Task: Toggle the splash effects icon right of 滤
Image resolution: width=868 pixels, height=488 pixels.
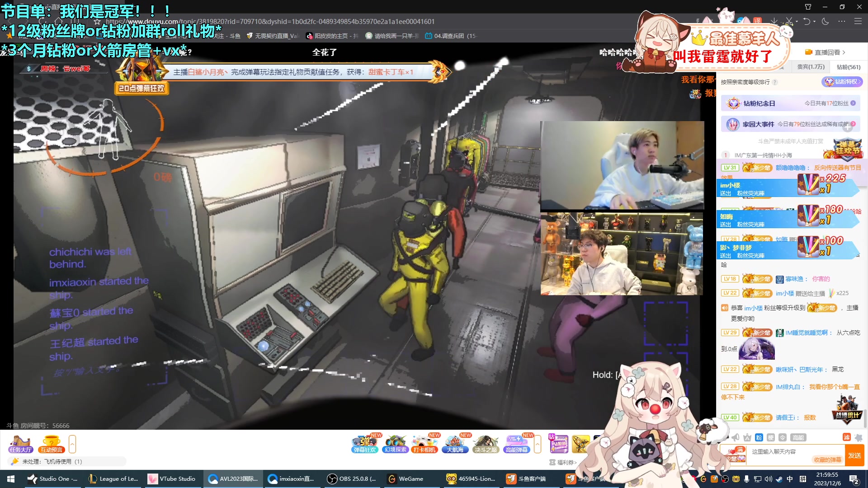Action: pos(859,437)
